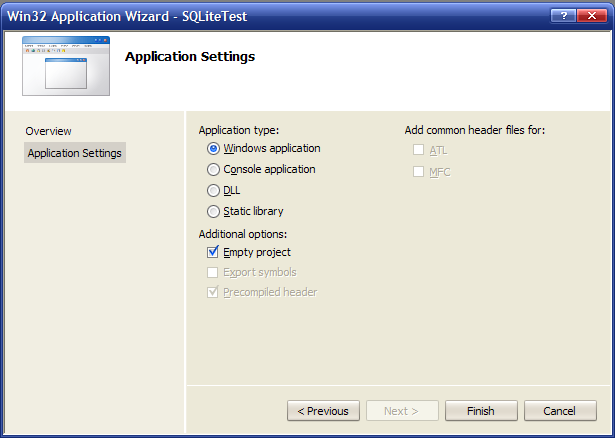Uncheck the Empty project checkbox
This screenshot has height=438, width=615.
click(x=213, y=252)
